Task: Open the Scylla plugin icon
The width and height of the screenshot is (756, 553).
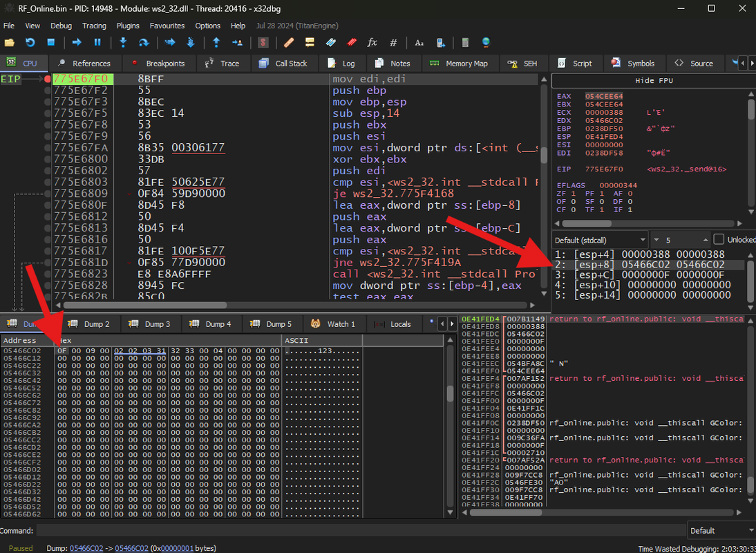Action: pyautogui.click(x=263, y=42)
